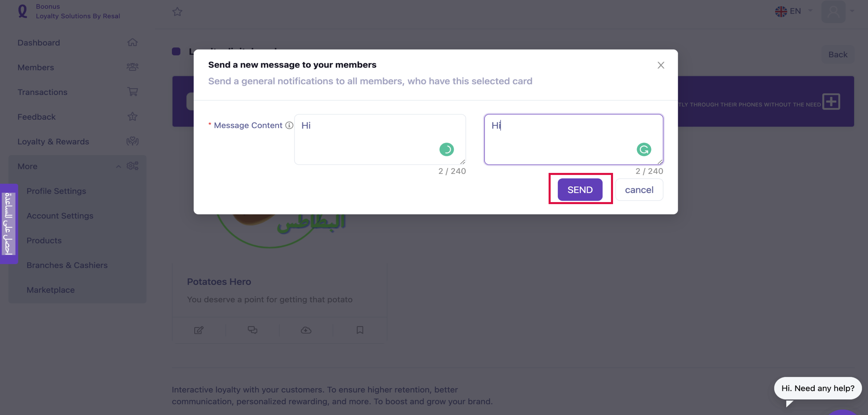Viewport: 868px width, 415px height.
Task: Bookmark the Potatoes Hero card
Action: [359, 330]
